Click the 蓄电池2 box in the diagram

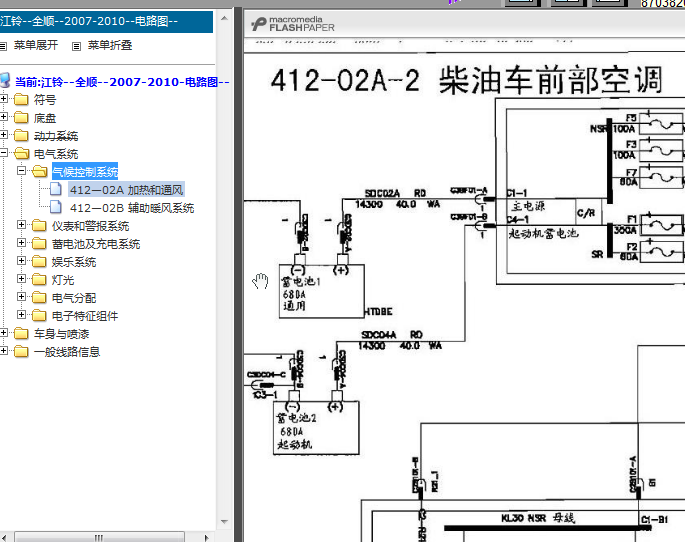coord(316,428)
